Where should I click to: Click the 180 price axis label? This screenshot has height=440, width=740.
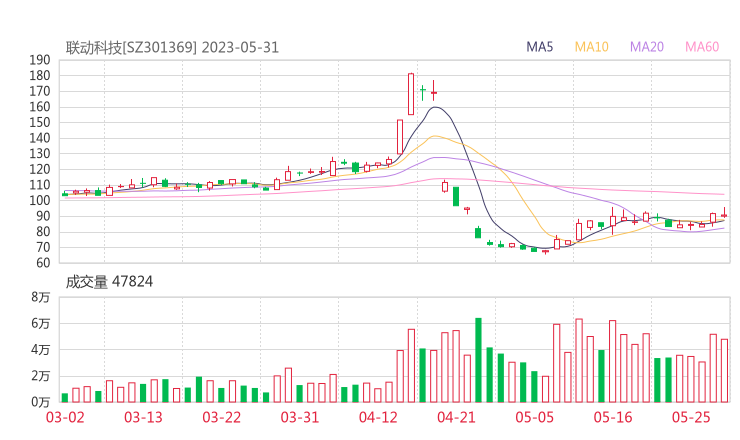[40, 76]
